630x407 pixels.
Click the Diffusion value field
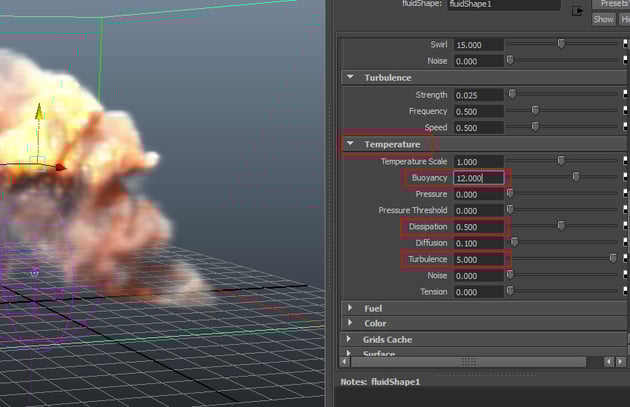coord(479,243)
